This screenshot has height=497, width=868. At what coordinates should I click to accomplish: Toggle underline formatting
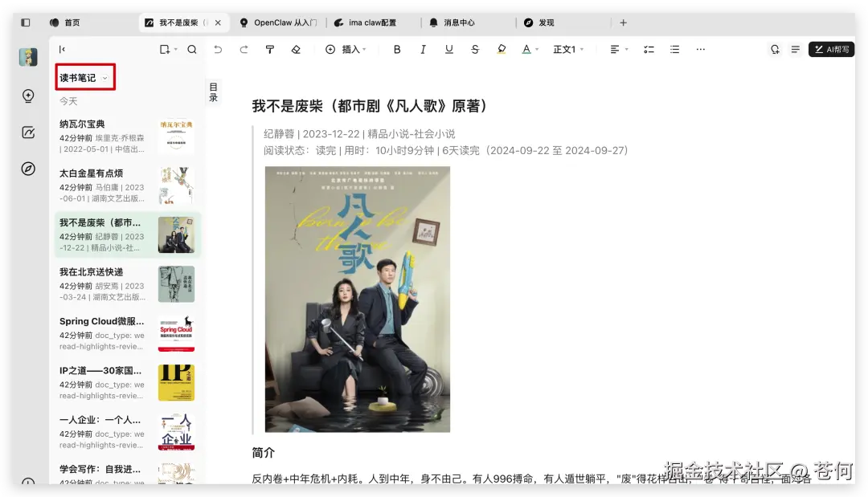pos(449,49)
